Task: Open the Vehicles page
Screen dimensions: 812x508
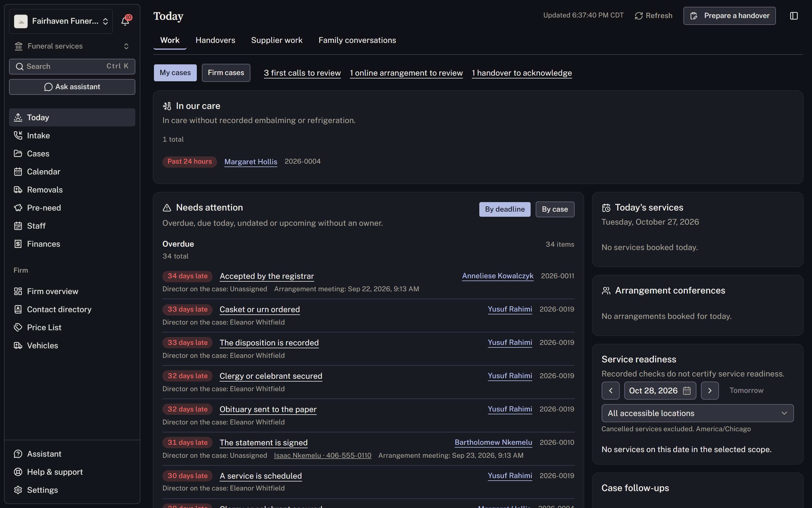Action: 72,345
